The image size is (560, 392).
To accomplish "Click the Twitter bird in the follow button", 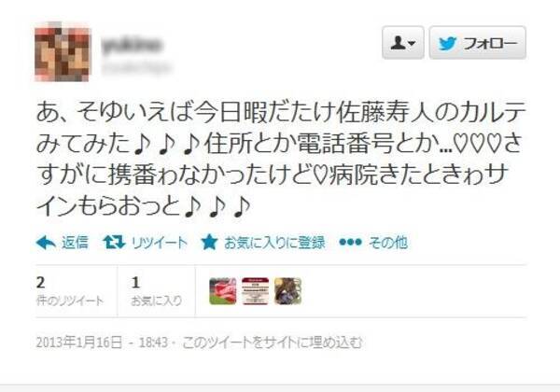I will click(x=448, y=44).
